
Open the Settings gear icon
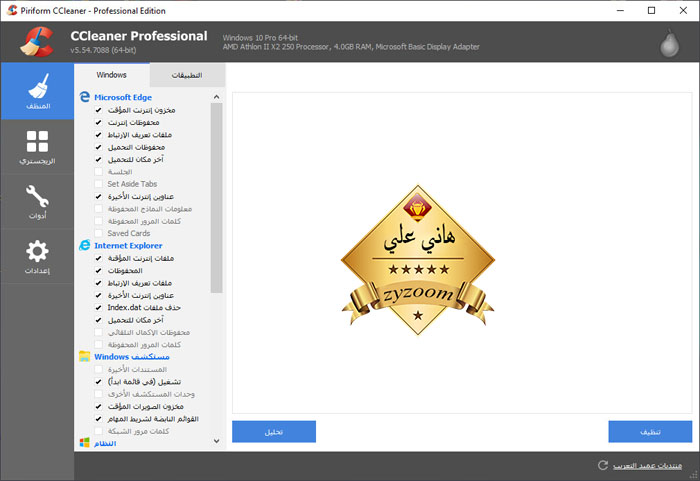point(38,257)
